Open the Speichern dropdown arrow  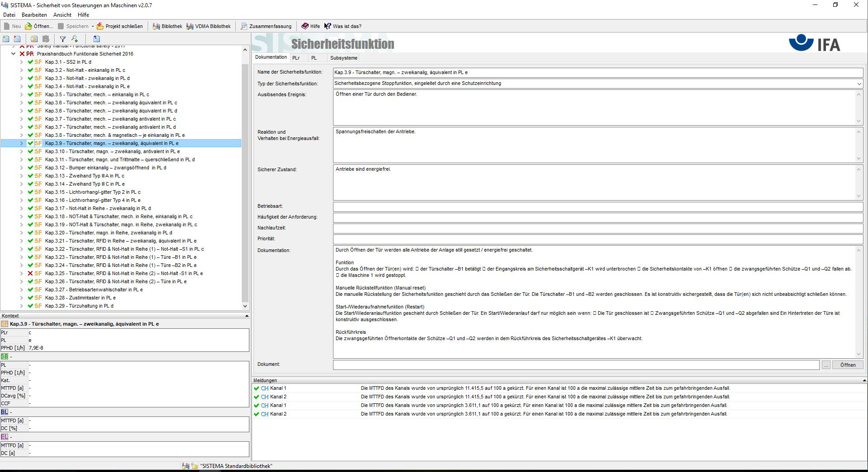93,26
